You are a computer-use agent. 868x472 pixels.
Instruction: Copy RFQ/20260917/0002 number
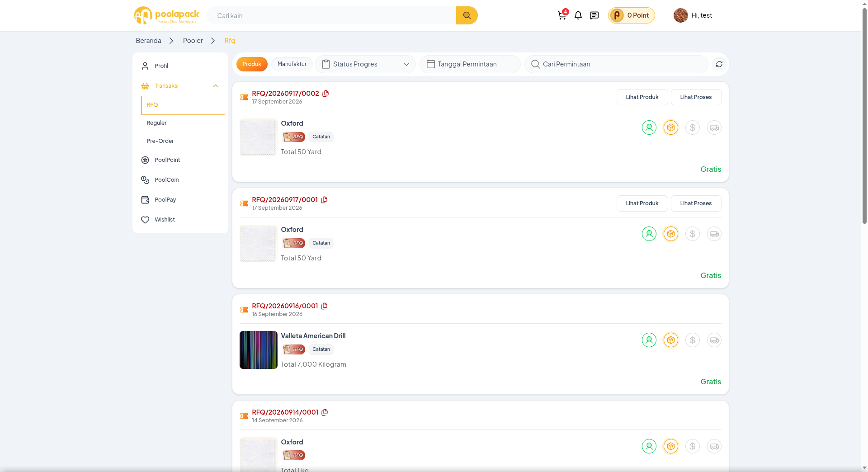point(325,94)
